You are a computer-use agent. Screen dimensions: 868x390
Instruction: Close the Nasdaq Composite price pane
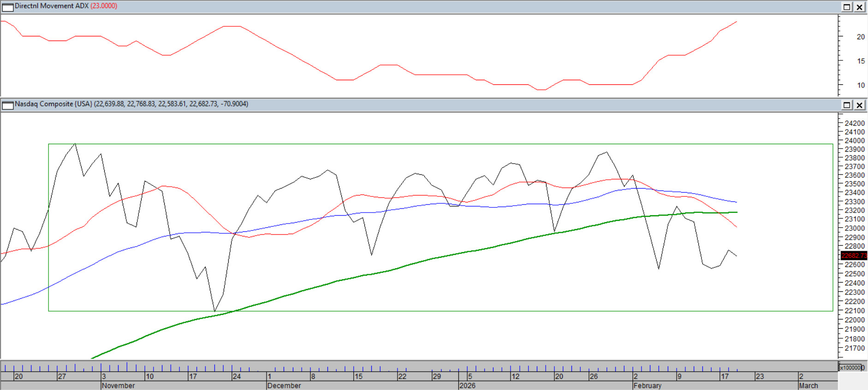[x=860, y=105]
